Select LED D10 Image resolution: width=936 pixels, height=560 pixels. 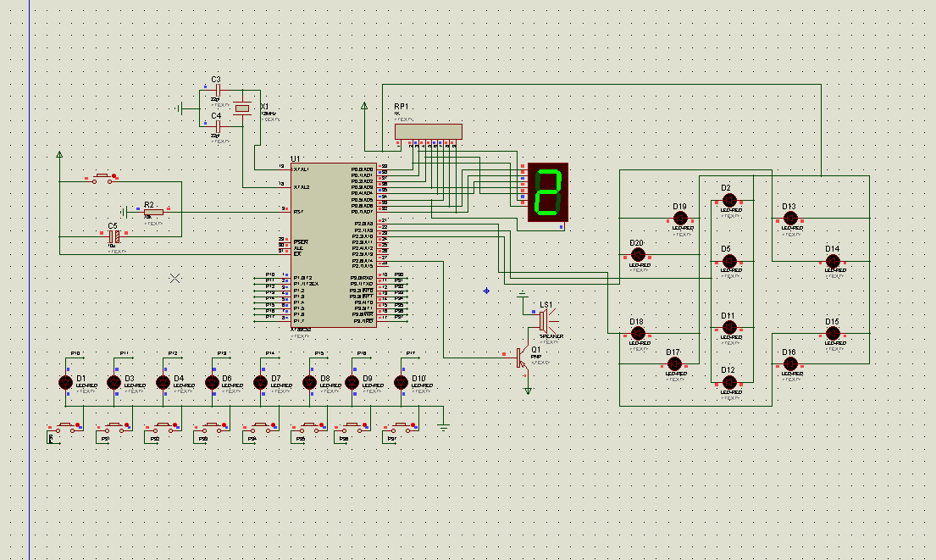pos(402,383)
